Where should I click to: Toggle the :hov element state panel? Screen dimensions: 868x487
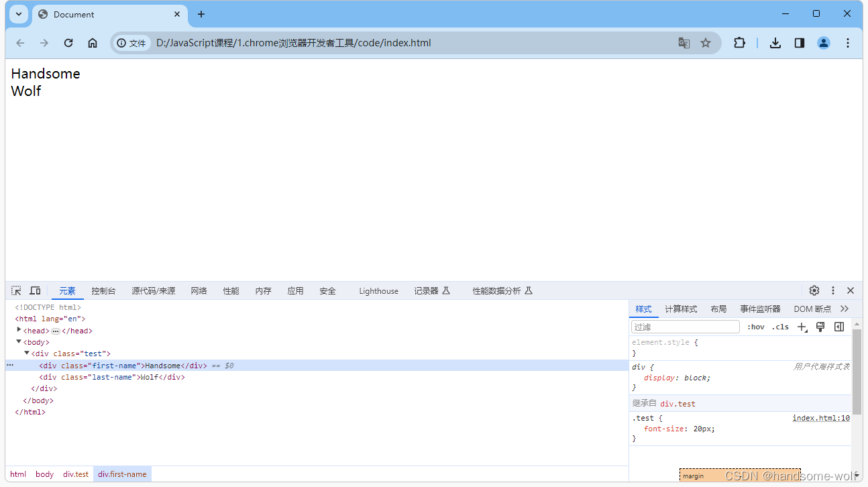tap(756, 327)
